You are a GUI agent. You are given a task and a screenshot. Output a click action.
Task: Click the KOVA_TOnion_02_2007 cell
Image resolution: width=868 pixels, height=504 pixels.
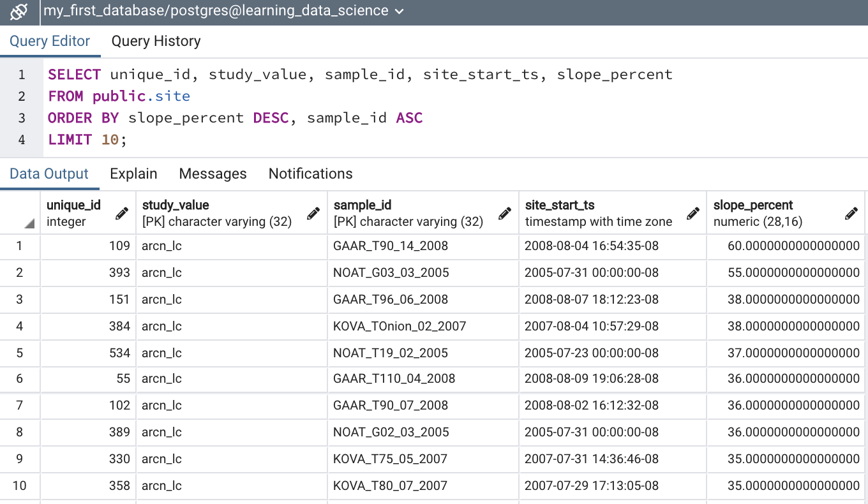tap(400, 327)
